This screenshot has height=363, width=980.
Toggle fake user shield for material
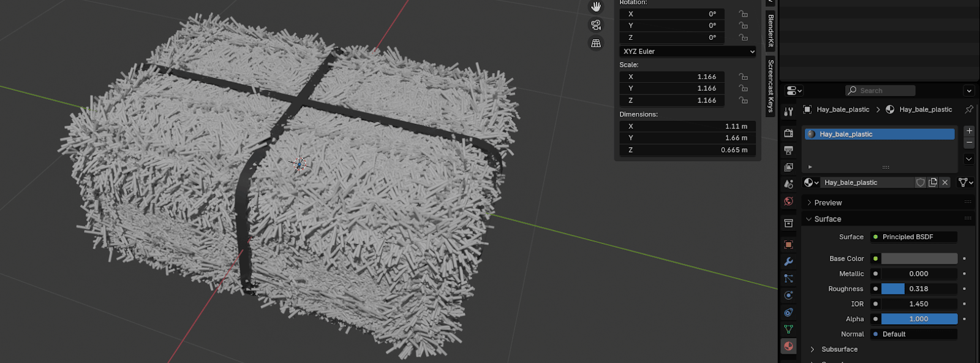tap(920, 183)
